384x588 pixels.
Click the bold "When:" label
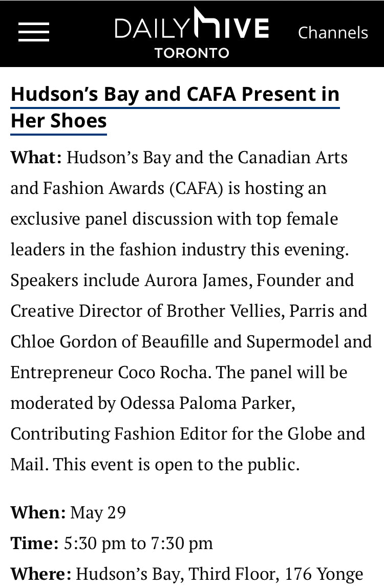coord(38,512)
